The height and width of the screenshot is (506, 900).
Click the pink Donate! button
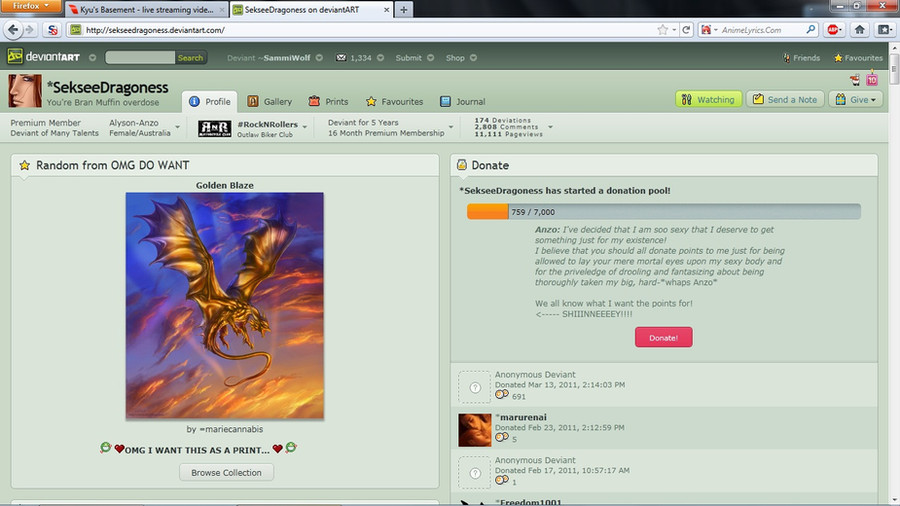click(664, 337)
